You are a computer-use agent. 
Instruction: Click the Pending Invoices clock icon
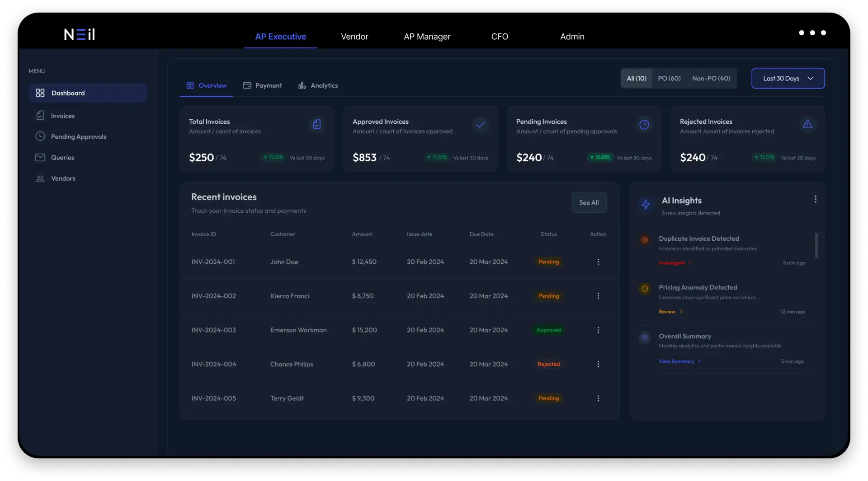tap(644, 124)
